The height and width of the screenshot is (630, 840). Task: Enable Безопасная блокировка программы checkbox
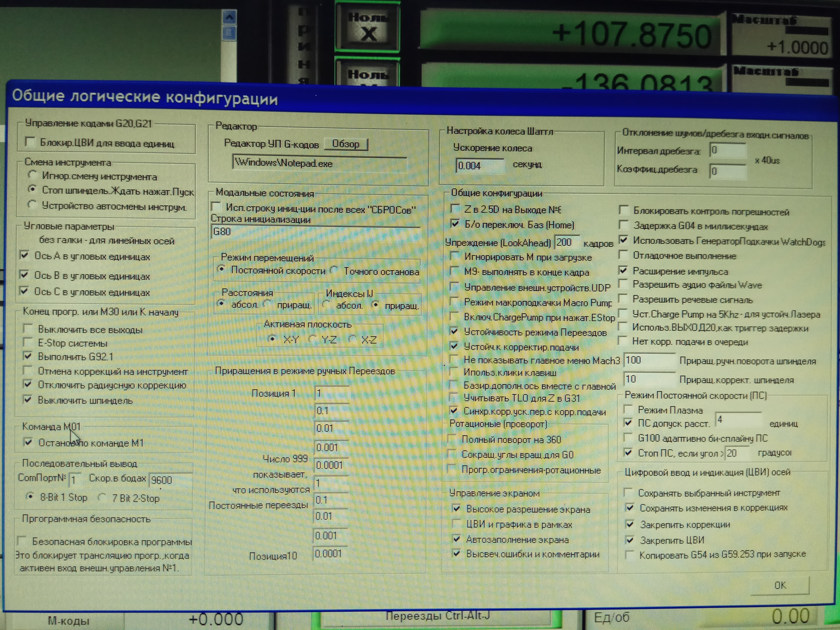tap(22, 541)
